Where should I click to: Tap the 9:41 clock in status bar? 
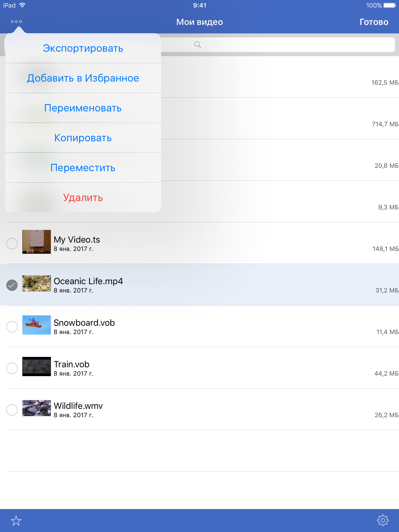pyautogui.click(x=199, y=5)
